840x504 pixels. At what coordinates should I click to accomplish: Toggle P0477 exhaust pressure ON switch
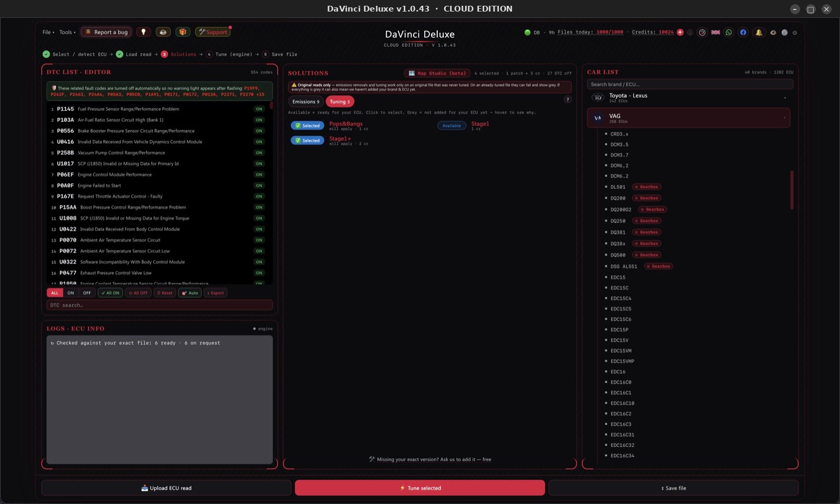[x=259, y=273]
